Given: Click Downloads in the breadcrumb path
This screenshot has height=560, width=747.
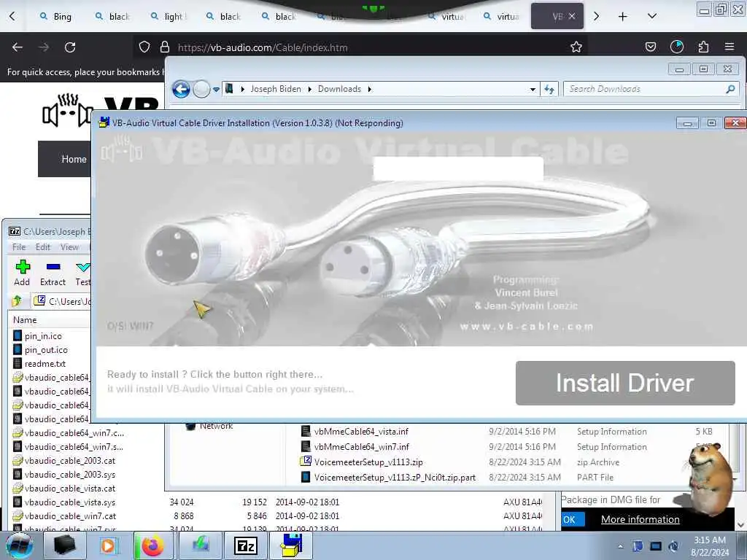Looking at the screenshot, I should coord(340,89).
